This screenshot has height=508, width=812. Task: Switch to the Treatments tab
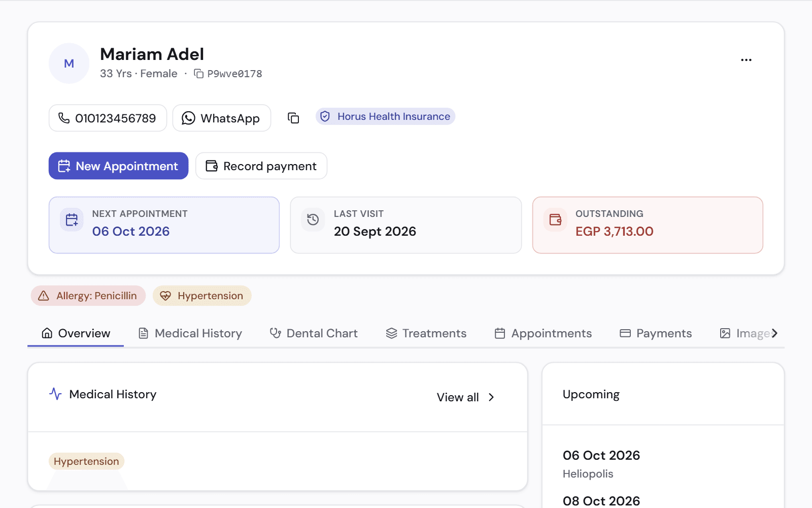pyautogui.click(x=426, y=333)
